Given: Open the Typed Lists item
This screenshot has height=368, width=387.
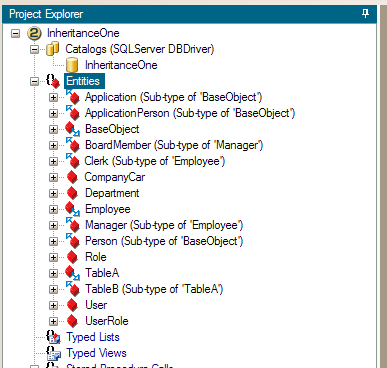Looking at the screenshot, I should coord(93,337).
